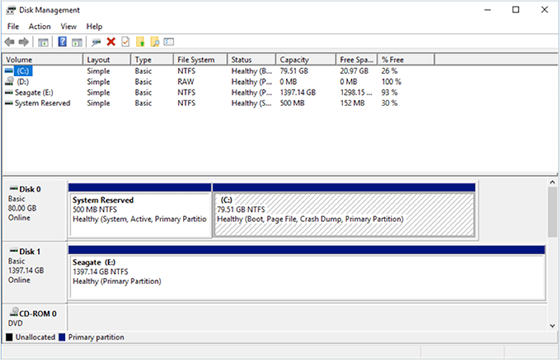
Task: Sort by the Volume column header
Action: click(x=42, y=60)
